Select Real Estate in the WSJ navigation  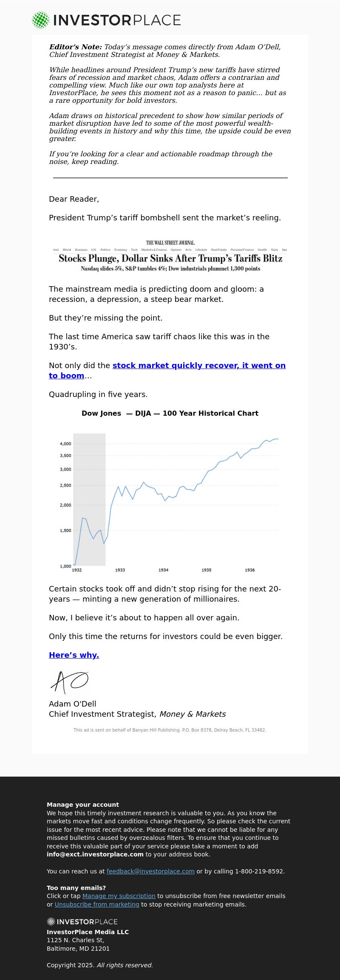point(219,250)
